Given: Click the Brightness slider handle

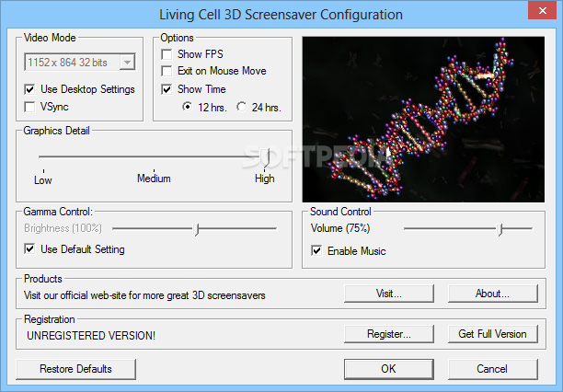Looking at the screenshot, I should [196, 229].
